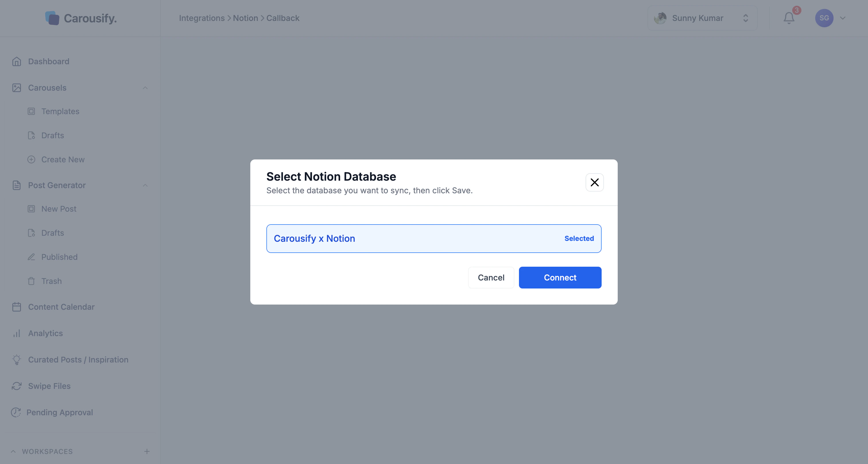Click the WORKSPACES section label
This screenshot has height=464, width=868.
[48, 452]
